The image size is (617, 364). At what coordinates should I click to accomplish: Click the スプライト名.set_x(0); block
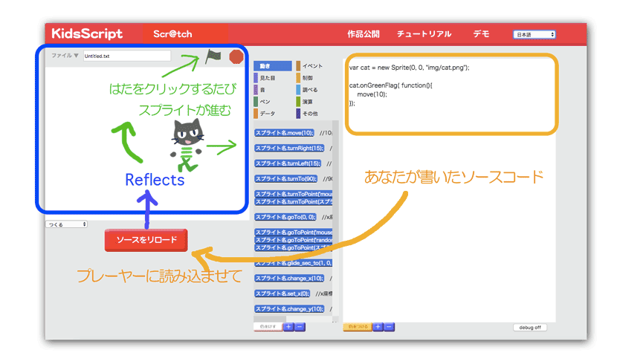tap(282, 293)
